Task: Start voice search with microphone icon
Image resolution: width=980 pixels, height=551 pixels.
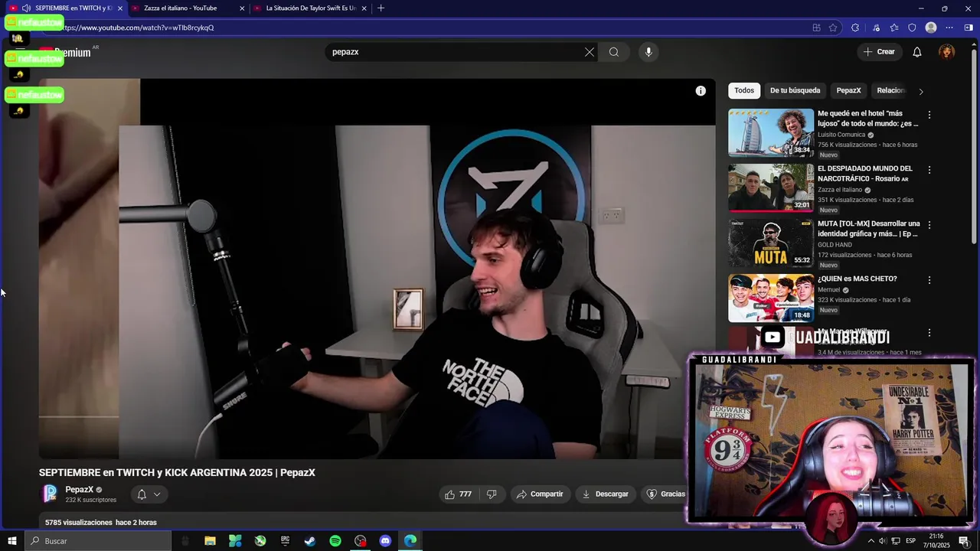Action: (x=648, y=52)
